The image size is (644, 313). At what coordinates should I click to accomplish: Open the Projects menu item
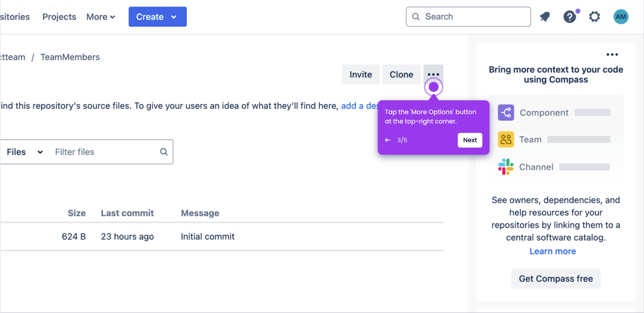[59, 17]
